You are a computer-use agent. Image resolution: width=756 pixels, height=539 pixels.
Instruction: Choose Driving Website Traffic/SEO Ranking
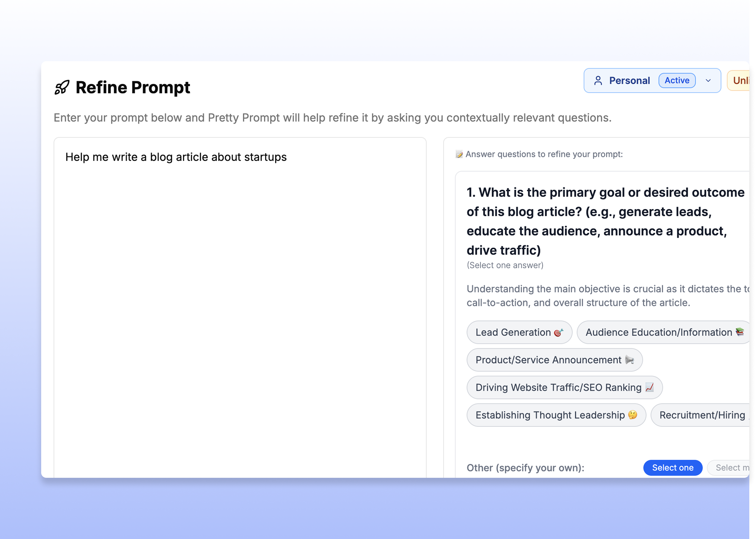[565, 387]
